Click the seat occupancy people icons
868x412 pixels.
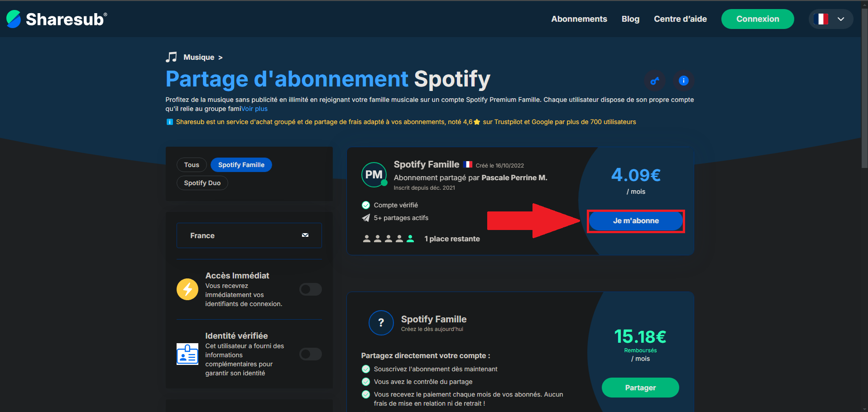click(388, 239)
